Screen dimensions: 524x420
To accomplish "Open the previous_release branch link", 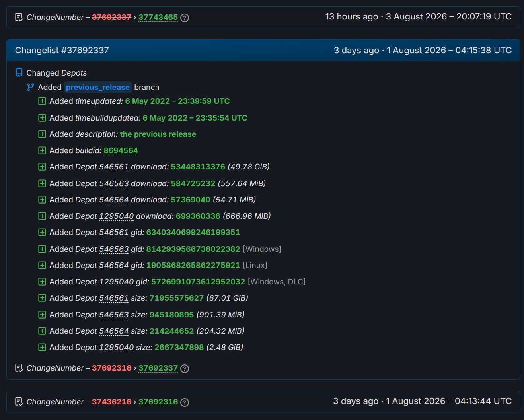I will coord(97,87).
